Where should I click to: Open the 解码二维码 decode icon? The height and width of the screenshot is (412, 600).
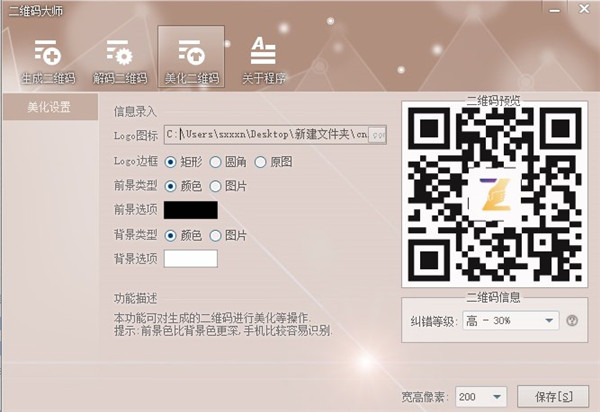coord(119,61)
